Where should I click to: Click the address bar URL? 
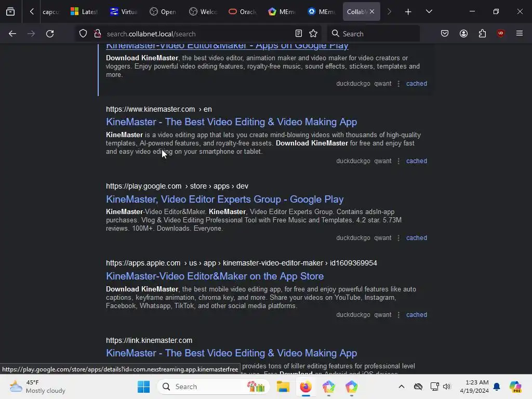pos(151,34)
